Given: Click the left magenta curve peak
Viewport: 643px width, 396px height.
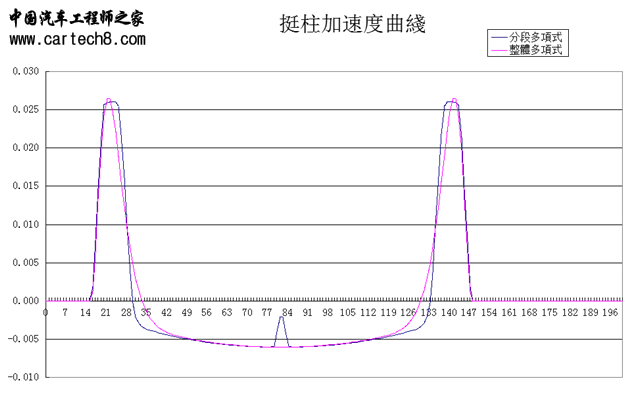Looking at the screenshot, I should pyautogui.click(x=108, y=100).
